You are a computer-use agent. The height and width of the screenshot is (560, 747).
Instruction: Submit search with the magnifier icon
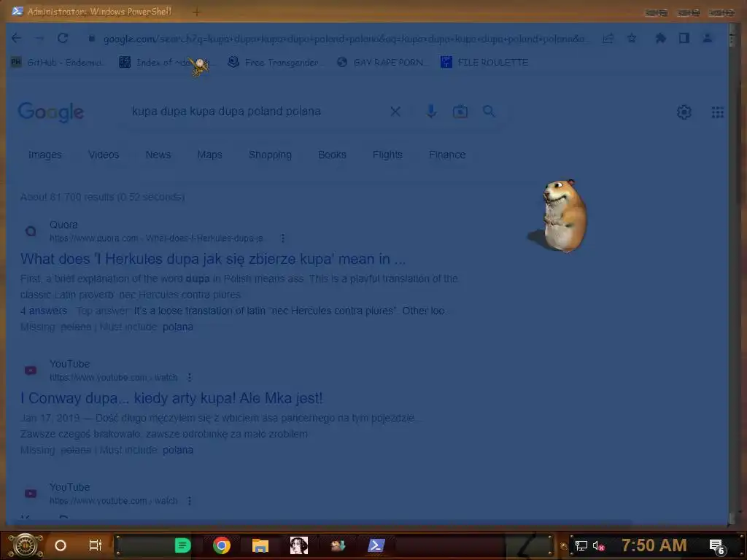pyautogui.click(x=489, y=112)
